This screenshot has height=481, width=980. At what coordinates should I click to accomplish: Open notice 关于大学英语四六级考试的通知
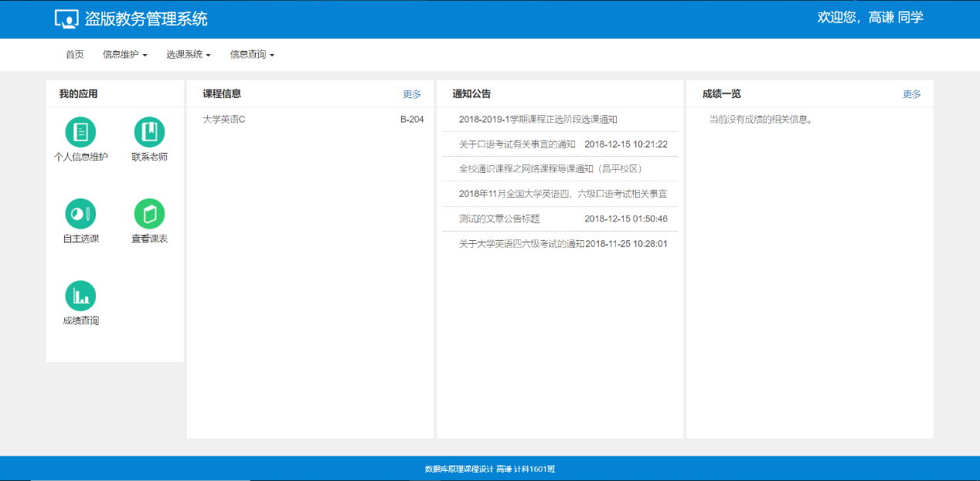tap(522, 243)
